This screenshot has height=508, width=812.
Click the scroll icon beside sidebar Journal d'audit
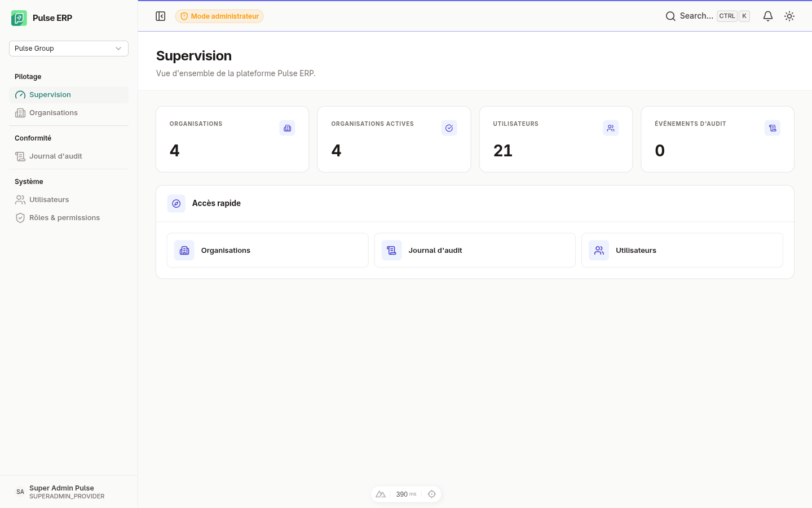click(x=20, y=156)
